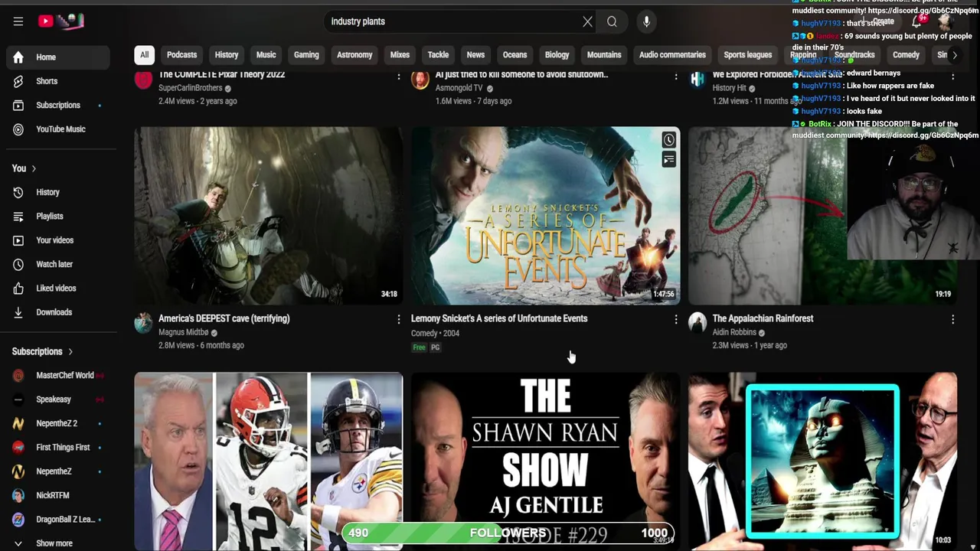Open Shorts in the sidebar

click(58, 81)
